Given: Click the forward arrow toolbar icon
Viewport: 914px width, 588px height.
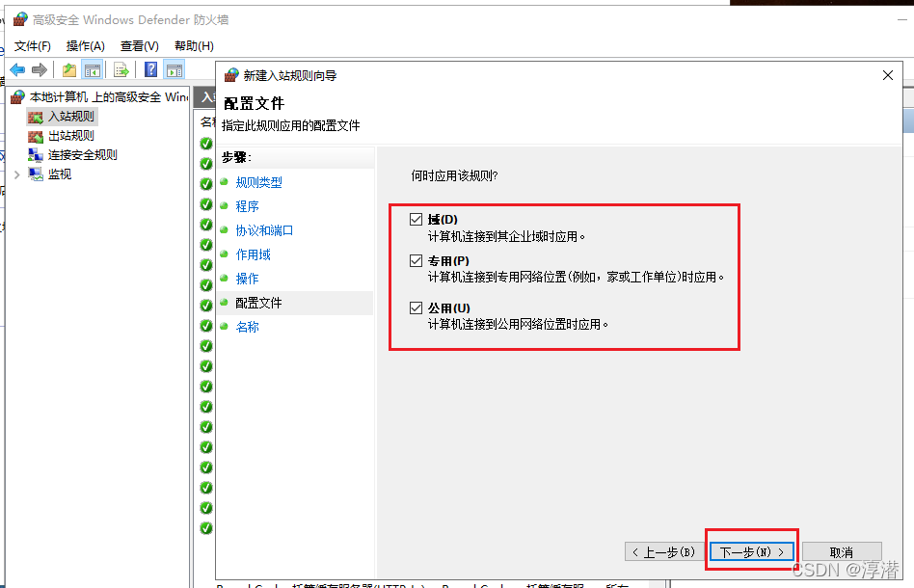Looking at the screenshot, I should point(40,70).
